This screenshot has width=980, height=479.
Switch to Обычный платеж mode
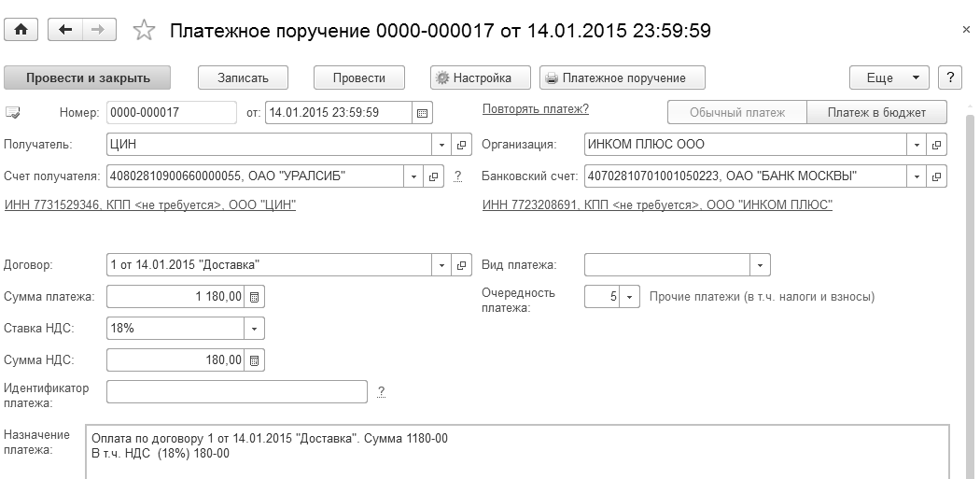click(x=736, y=113)
